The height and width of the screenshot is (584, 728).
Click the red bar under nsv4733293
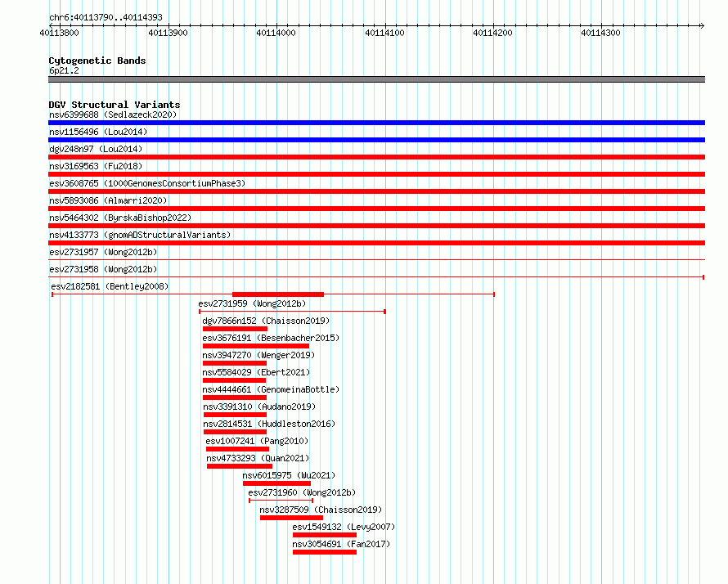(240, 466)
